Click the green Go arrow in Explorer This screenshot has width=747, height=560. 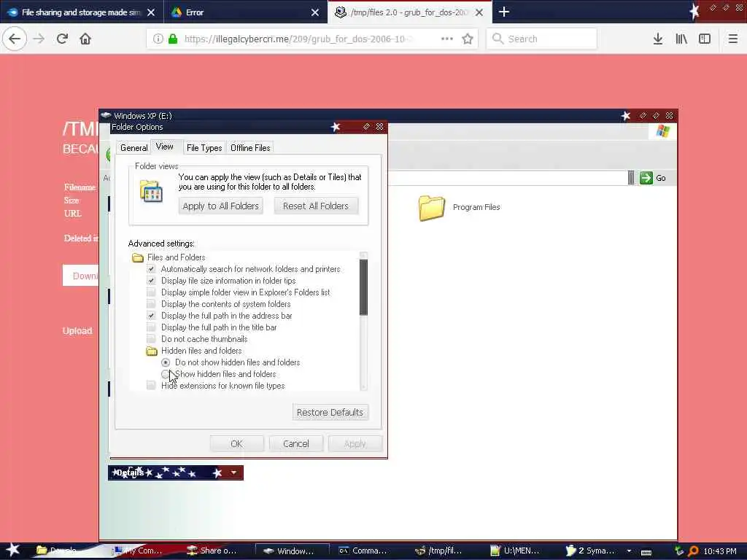point(646,178)
